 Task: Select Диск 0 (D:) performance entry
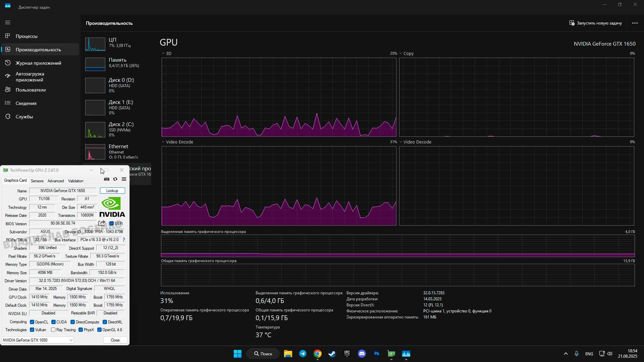coord(117,85)
